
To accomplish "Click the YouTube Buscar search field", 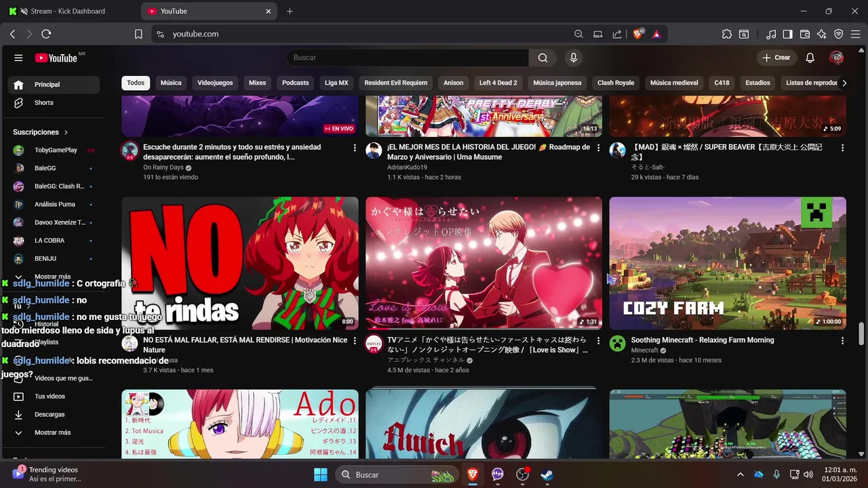I will click(408, 58).
